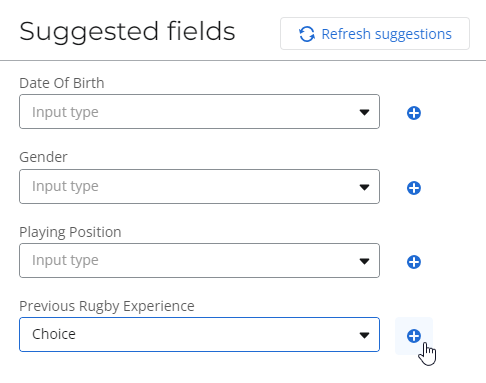
Task: Click the Gender dropdown arrow
Action: [364, 187]
